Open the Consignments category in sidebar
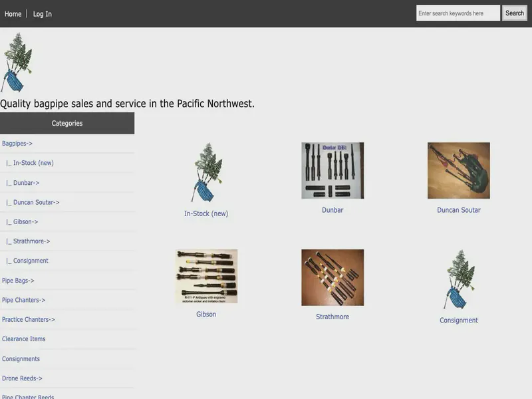 (x=21, y=358)
